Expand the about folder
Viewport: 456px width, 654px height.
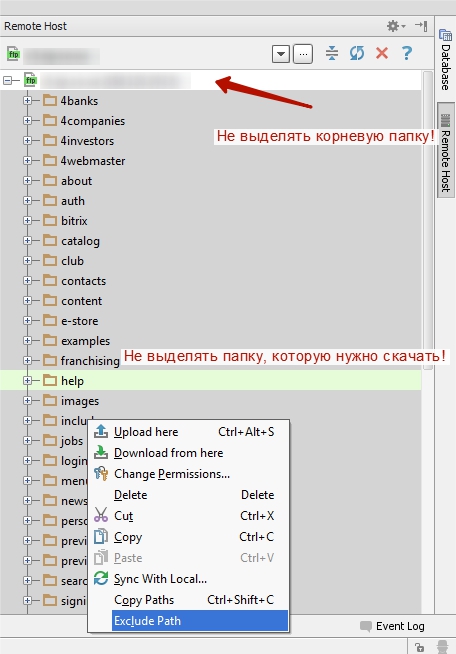27,180
